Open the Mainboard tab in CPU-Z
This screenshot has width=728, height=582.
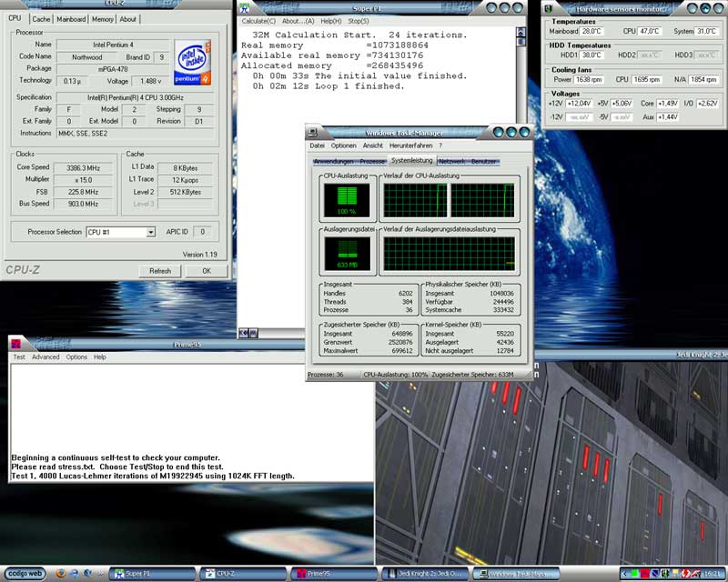pos(71,19)
